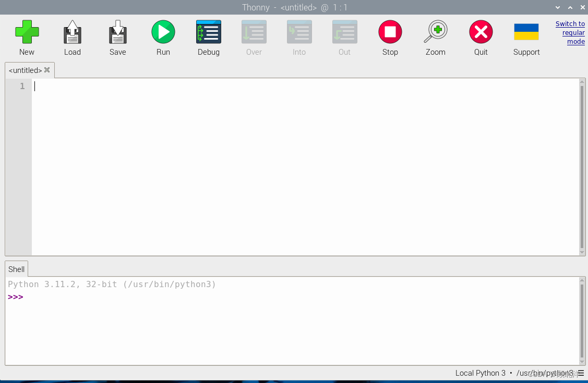588x383 pixels.
Task: Stop the running program
Action: [390, 32]
